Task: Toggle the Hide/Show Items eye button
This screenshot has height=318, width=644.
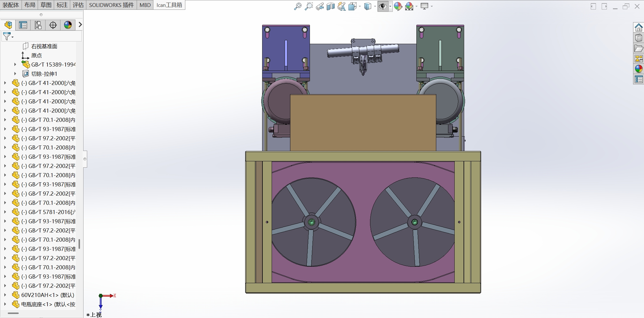Action: [x=383, y=6]
